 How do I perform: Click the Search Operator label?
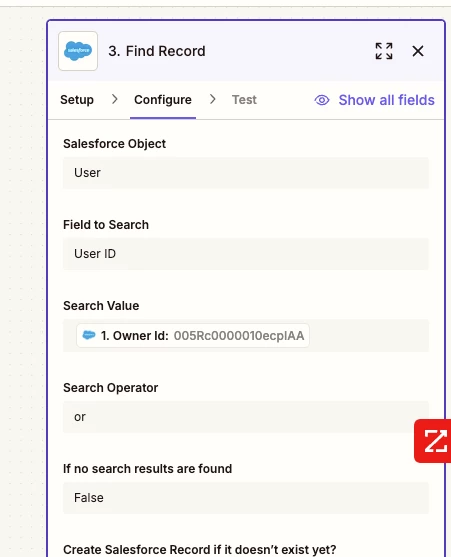[110, 388]
